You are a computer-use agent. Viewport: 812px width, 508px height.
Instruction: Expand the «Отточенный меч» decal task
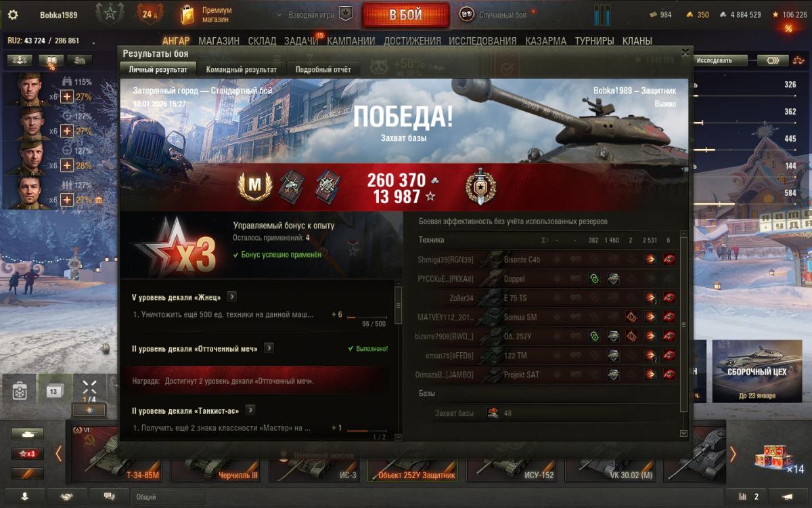coord(269,348)
